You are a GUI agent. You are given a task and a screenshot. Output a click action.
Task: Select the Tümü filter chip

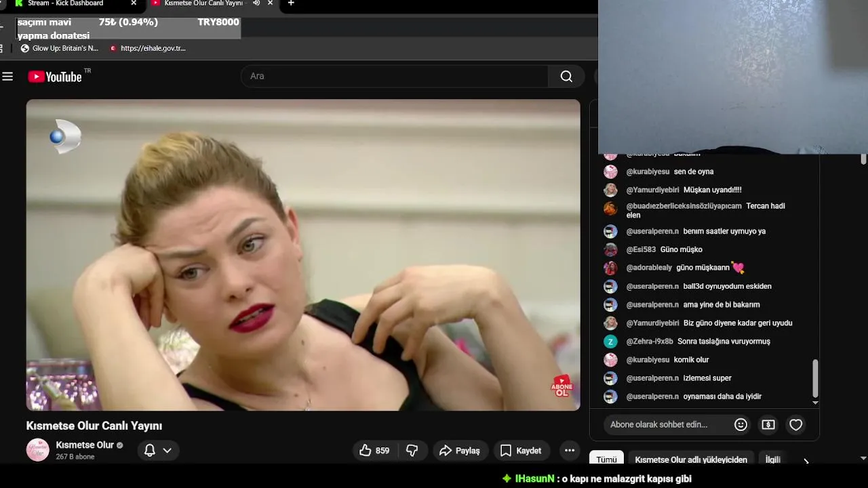tap(606, 459)
